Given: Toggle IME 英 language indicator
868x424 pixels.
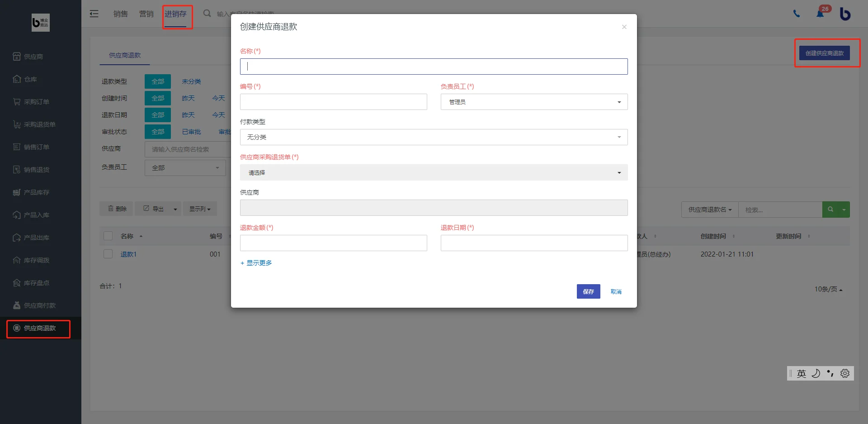Looking at the screenshot, I should [802, 373].
